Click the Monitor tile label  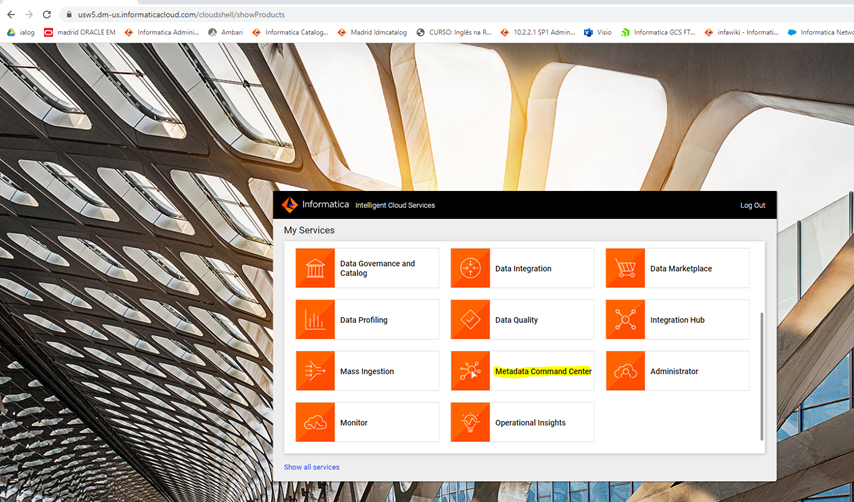point(353,423)
